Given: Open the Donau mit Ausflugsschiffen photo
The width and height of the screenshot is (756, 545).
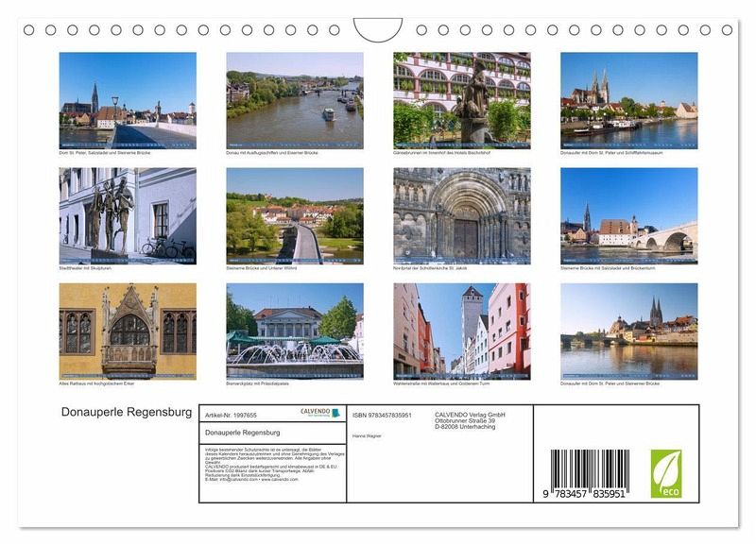Looking at the screenshot, I should (x=295, y=100).
